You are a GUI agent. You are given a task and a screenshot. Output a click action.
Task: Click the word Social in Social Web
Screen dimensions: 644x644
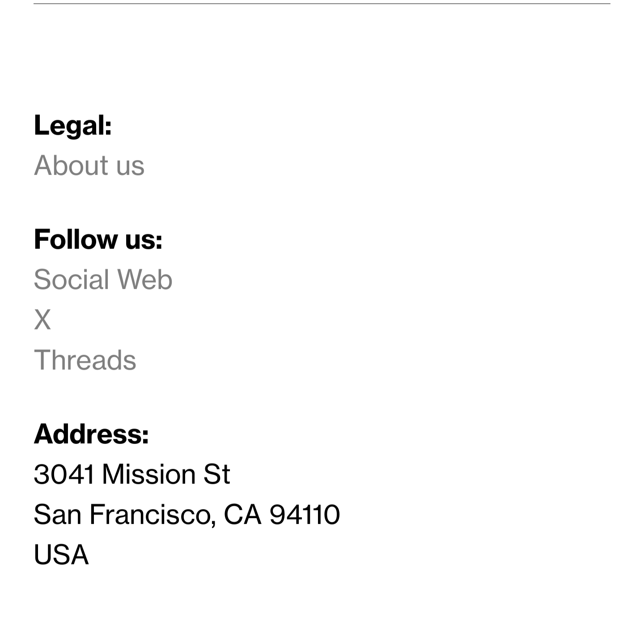[71, 280]
